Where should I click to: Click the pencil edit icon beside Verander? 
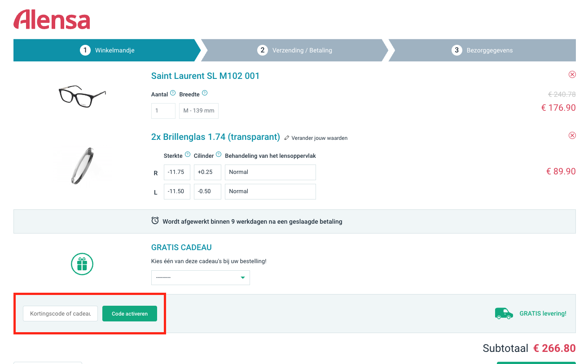[287, 138]
